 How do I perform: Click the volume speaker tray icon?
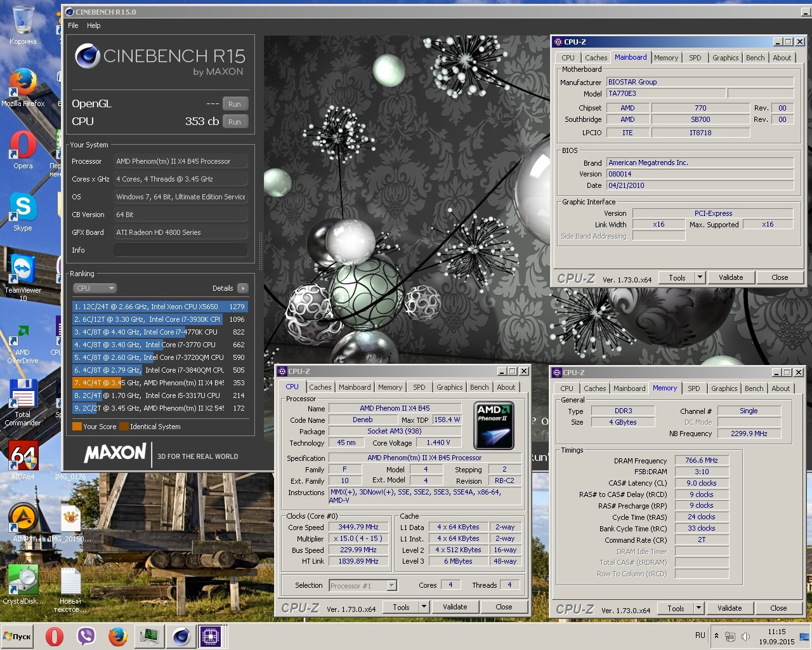pyautogui.click(x=746, y=637)
